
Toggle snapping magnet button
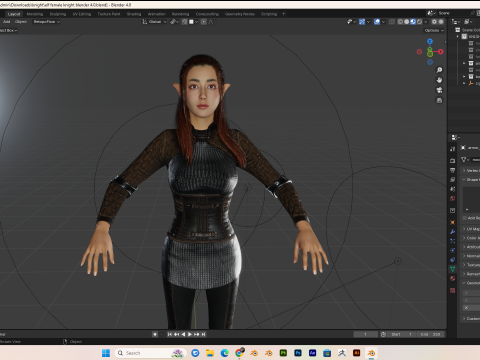tap(184, 22)
